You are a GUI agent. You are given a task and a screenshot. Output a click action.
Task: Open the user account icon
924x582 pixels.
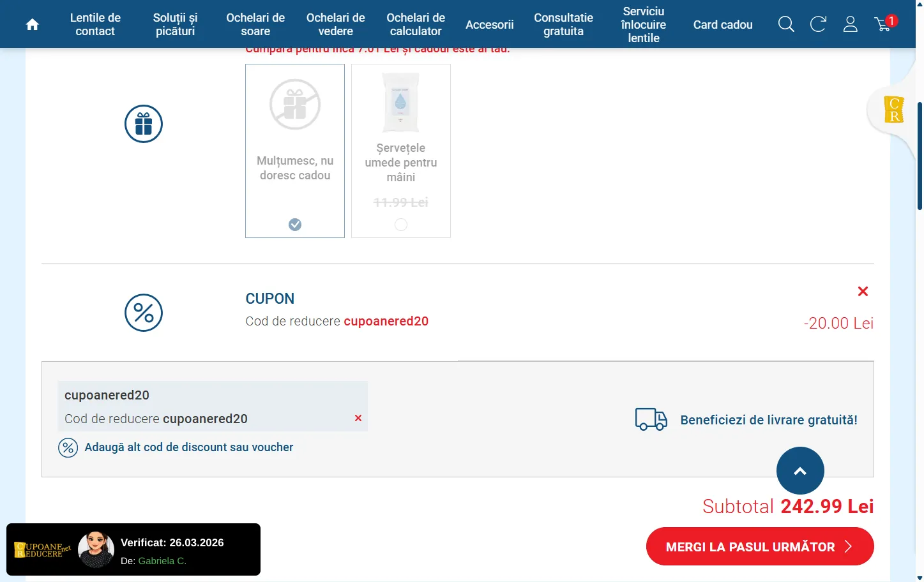pos(850,25)
